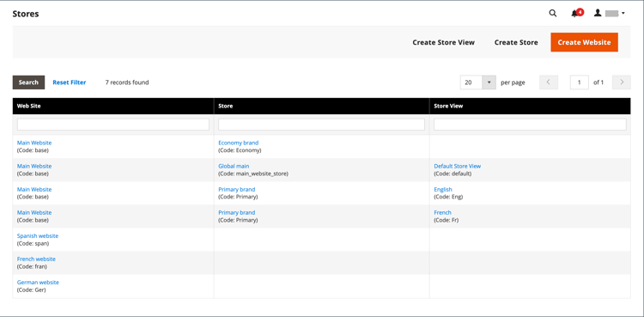Viewport: 644px width, 317px height.
Task: Sort by Web Site column header
Action: [x=113, y=106]
